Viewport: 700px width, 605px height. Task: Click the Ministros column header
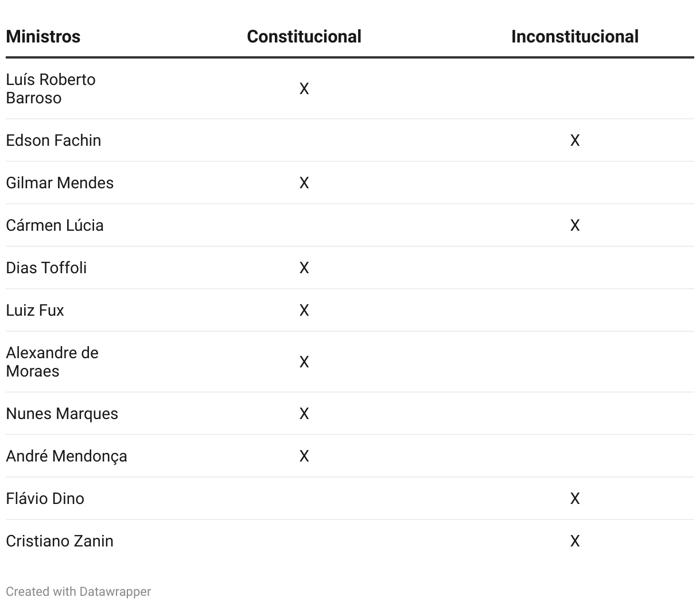point(43,36)
